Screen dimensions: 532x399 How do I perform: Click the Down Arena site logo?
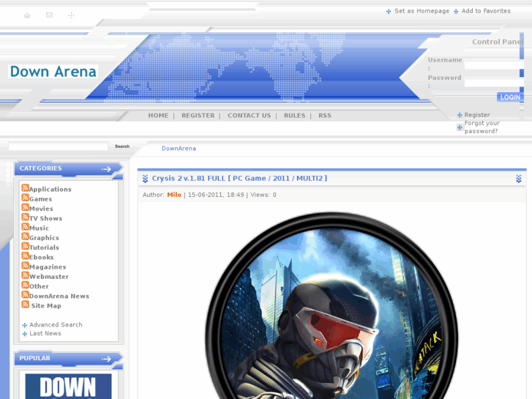[x=53, y=72]
